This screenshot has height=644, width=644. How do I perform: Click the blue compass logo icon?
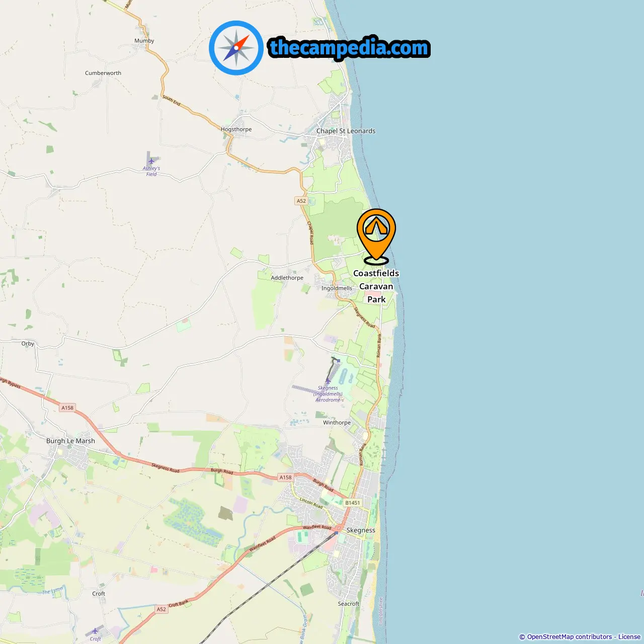[236, 48]
